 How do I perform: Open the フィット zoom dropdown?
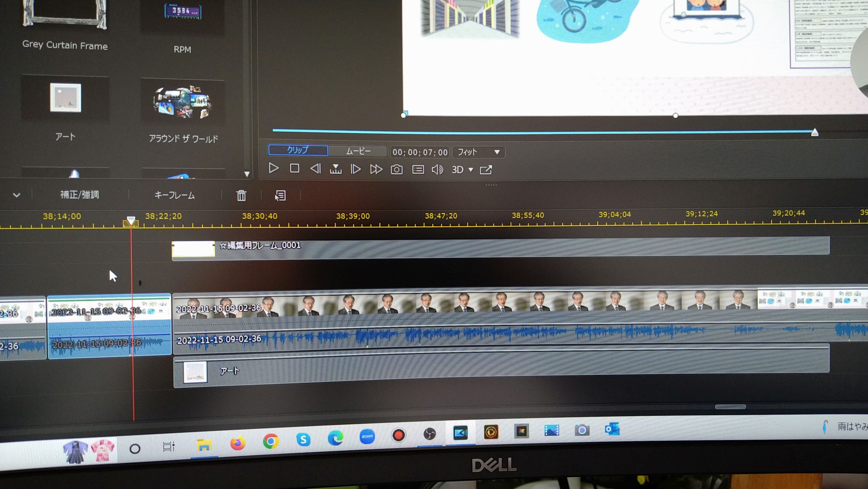478,152
